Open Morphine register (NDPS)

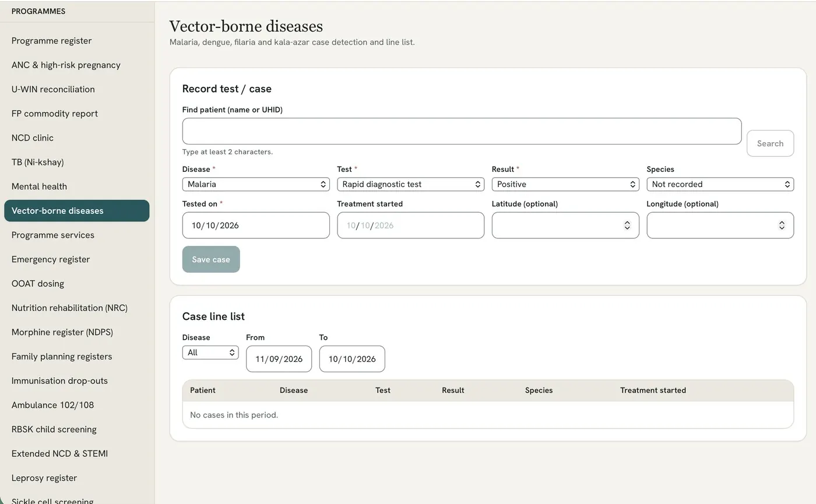tap(76, 332)
